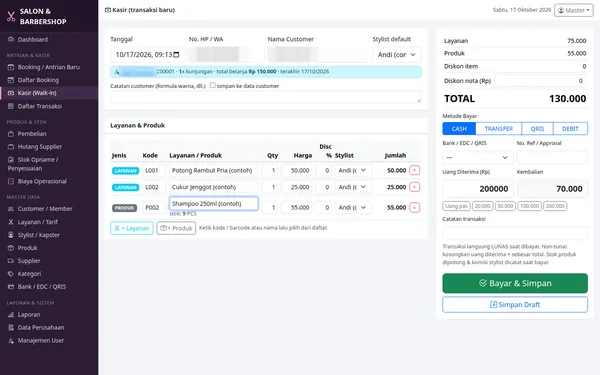Click the Laporan chart icon
This screenshot has height=375, width=600.
click(x=11, y=315)
